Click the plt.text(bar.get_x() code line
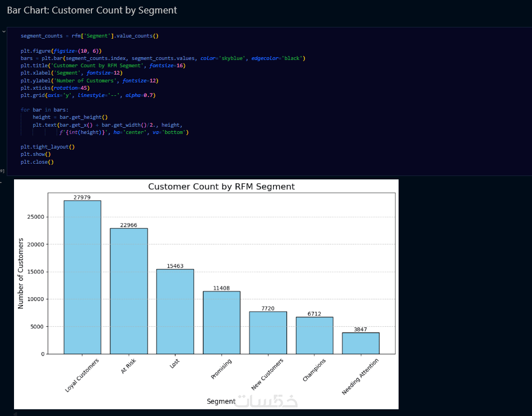Viewport: 532px width, 416px height. [108, 125]
